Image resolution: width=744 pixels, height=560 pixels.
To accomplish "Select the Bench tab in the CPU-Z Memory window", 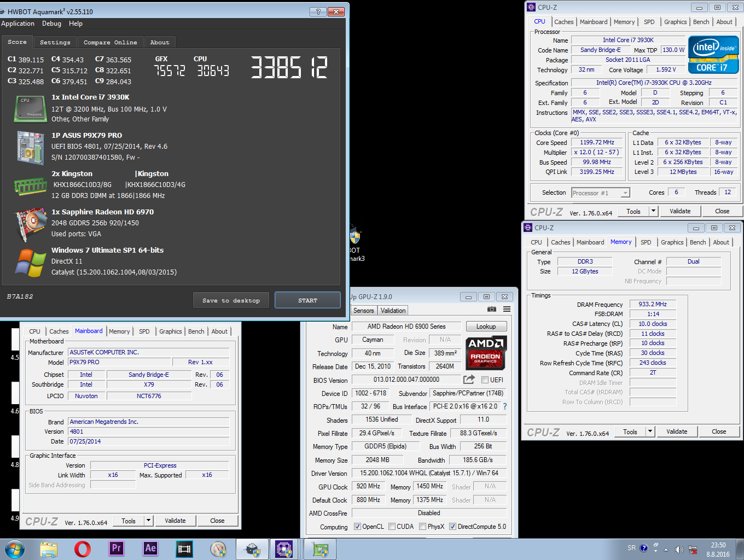I will pos(698,242).
